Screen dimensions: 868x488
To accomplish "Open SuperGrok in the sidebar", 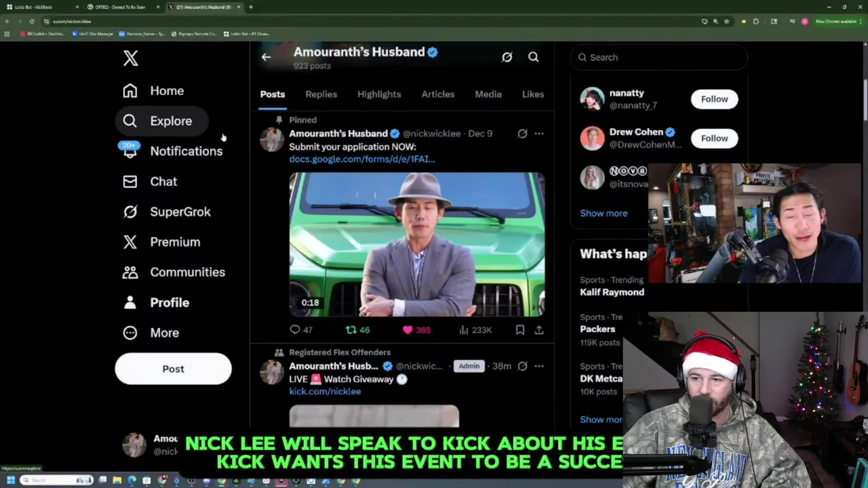I will click(x=167, y=211).
